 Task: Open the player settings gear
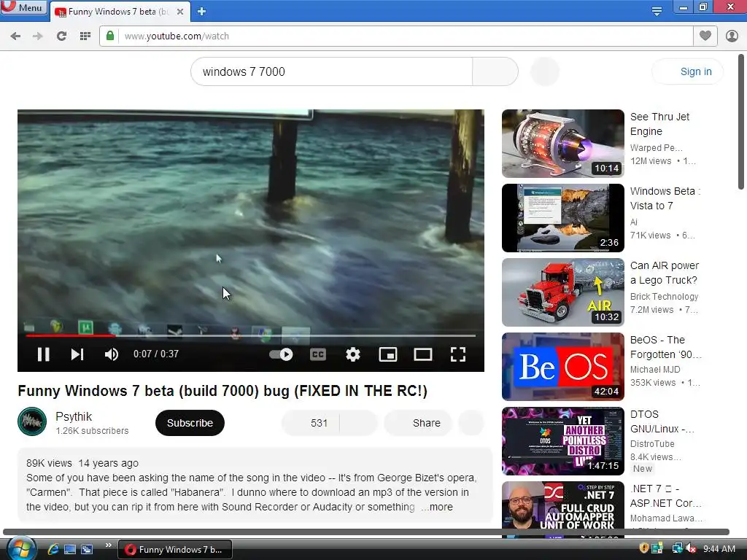[x=353, y=354]
